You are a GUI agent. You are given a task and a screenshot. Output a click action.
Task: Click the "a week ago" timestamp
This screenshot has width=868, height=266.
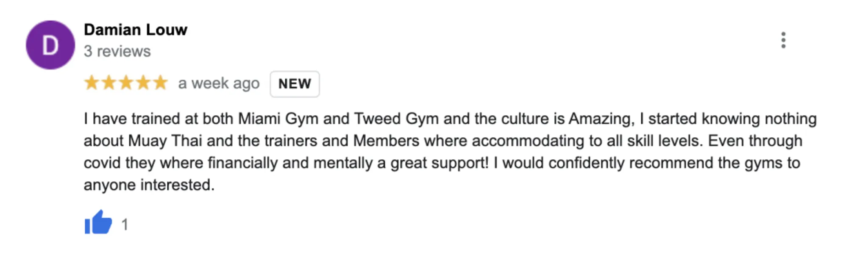click(219, 83)
